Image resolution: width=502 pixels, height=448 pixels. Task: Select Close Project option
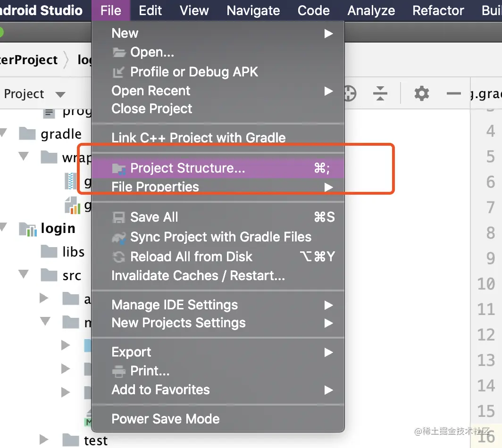pyautogui.click(x=152, y=108)
